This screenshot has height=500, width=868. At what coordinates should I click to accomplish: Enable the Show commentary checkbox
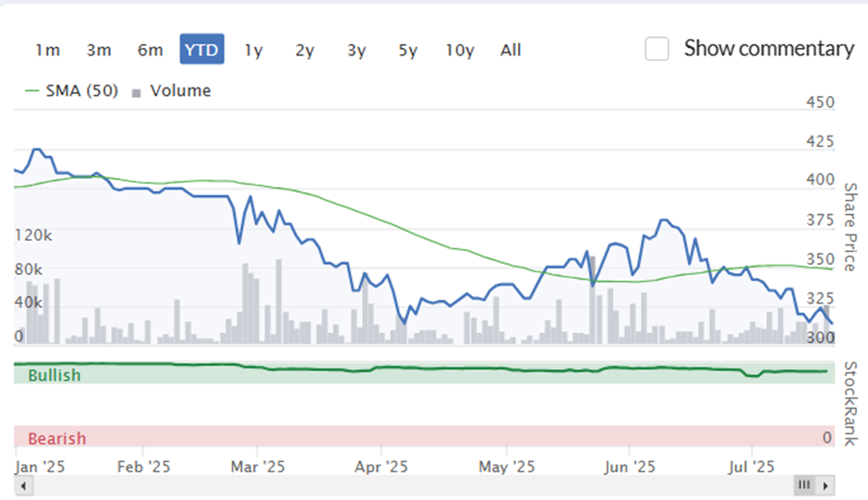(657, 49)
